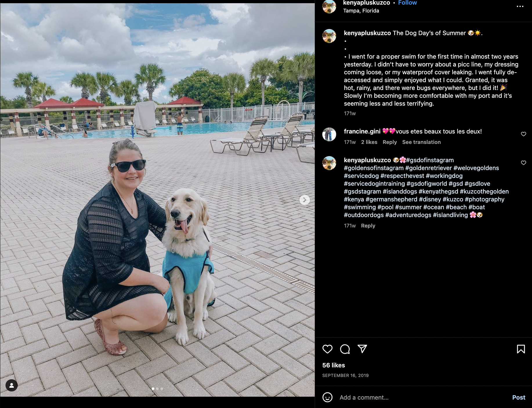Viewport: 532px width, 408px height.
Task: See translation of francine.gini's comment
Action: pyautogui.click(x=421, y=142)
